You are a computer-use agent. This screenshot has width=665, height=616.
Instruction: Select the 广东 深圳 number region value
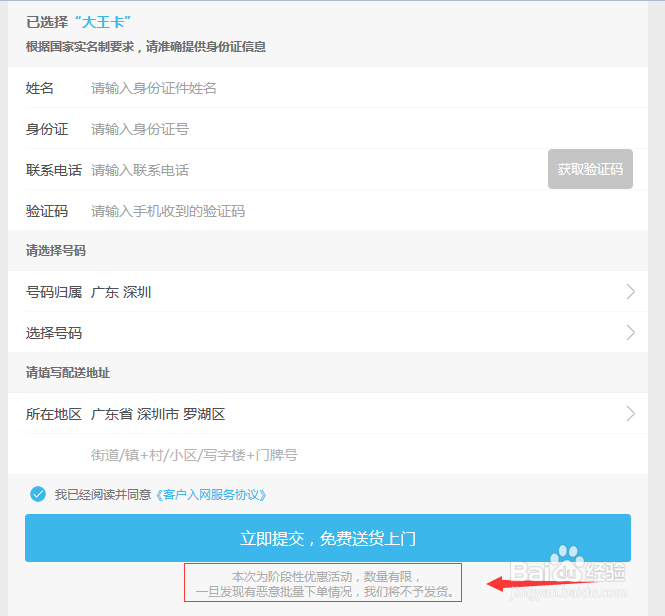pos(121,292)
